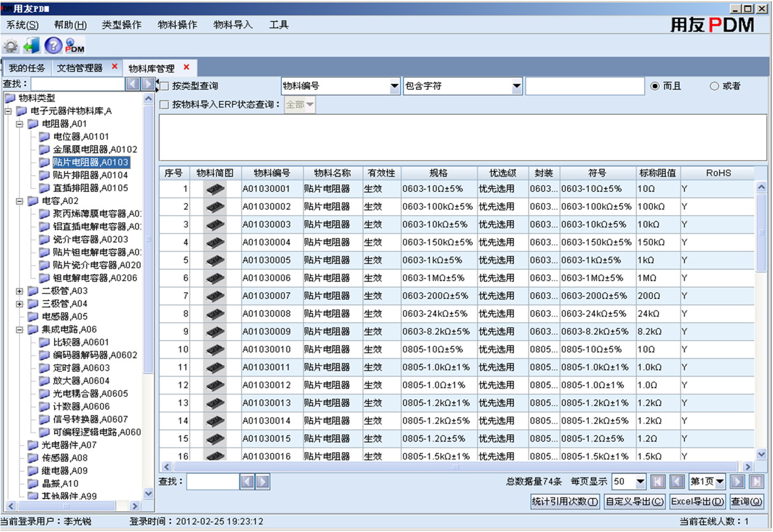Image resolution: width=773 pixels, height=532 pixels.
Task: Open the 物料操作 menu
Action: 177,25
